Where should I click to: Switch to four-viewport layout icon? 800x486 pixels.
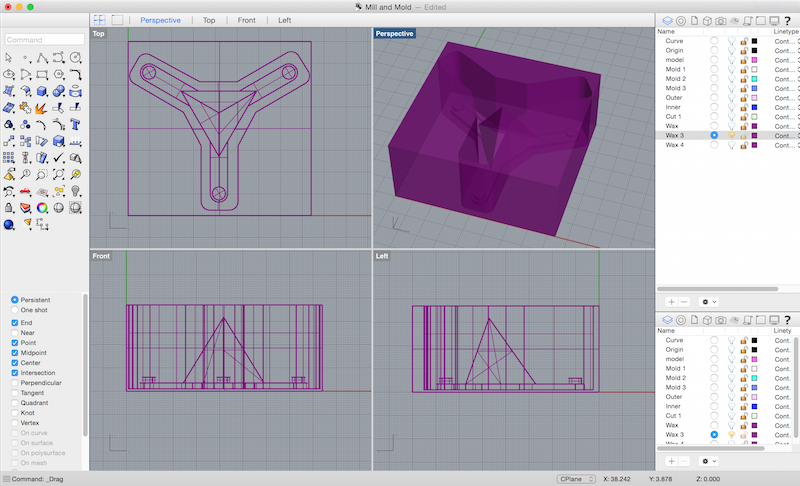(x=99, y=20)
